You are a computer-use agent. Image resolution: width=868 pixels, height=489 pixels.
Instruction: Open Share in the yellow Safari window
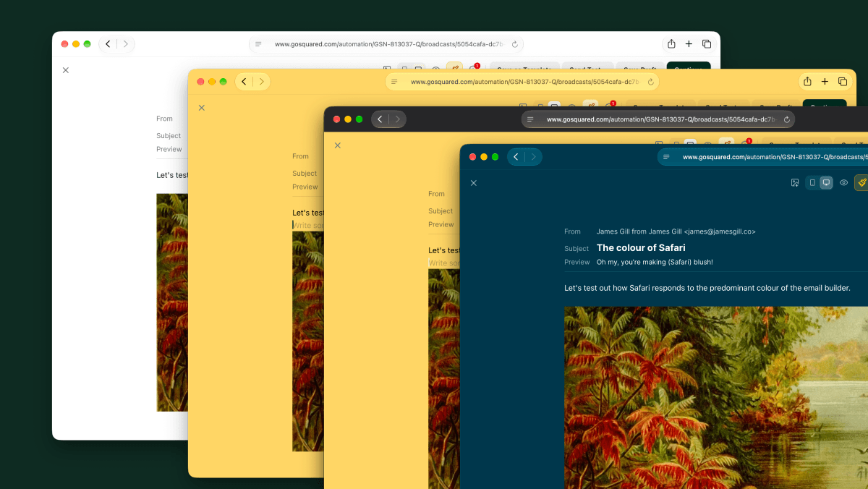pyautogui.click(x=807, y=82)
